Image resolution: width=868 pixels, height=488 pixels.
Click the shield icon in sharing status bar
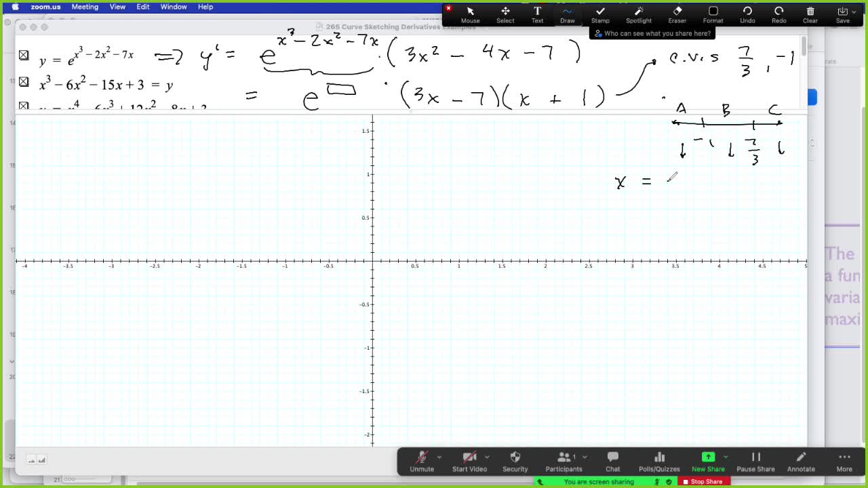669,482
